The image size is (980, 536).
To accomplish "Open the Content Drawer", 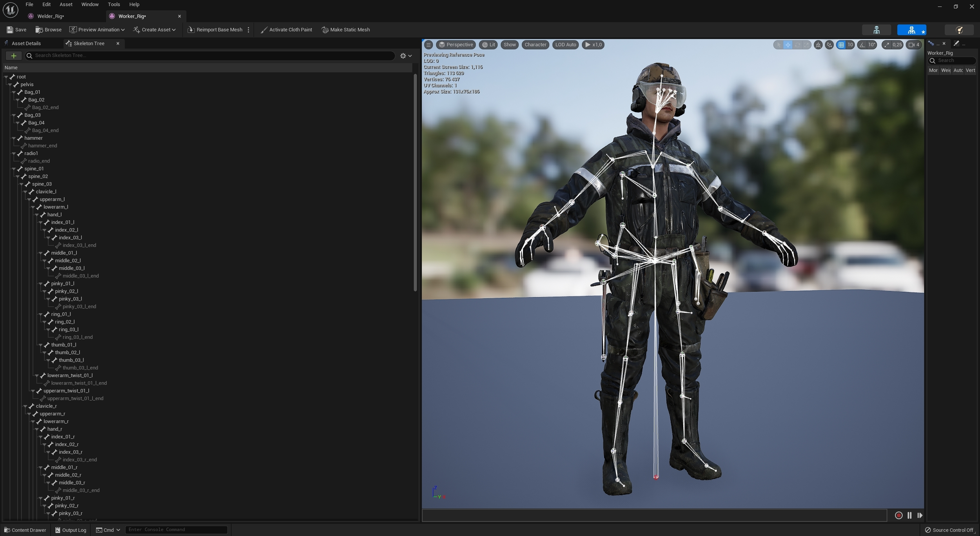I will (25, 530).
